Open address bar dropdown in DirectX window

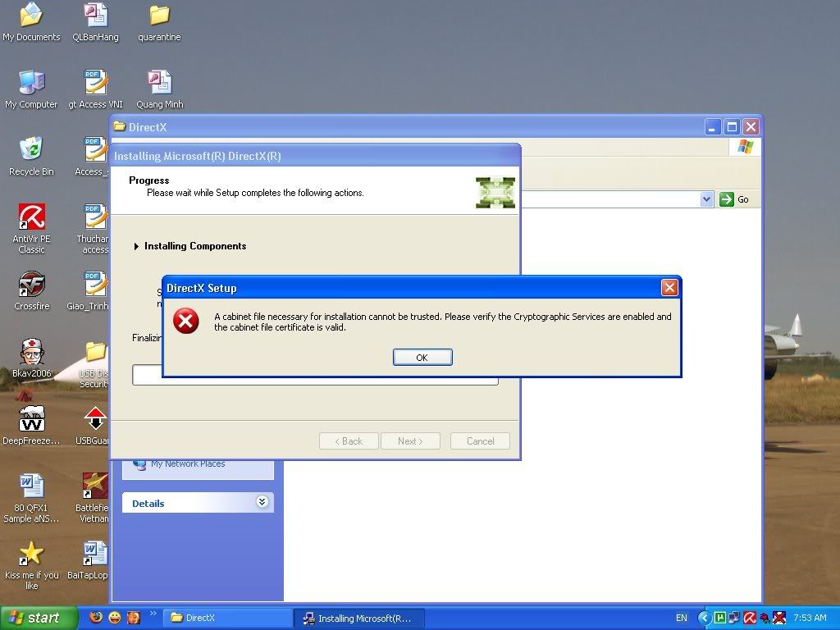pyautogui.click(x=706, y=199)
